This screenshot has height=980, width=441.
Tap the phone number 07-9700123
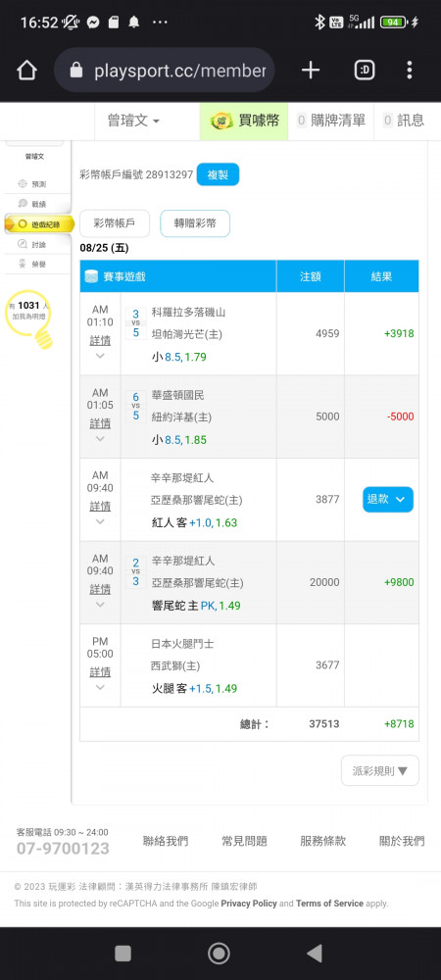[63, 849]
